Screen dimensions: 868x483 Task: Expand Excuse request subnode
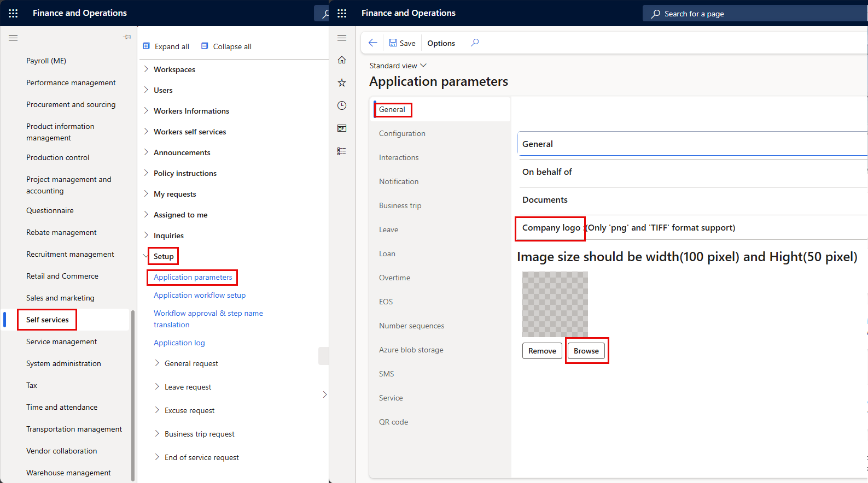coord(157,410)
